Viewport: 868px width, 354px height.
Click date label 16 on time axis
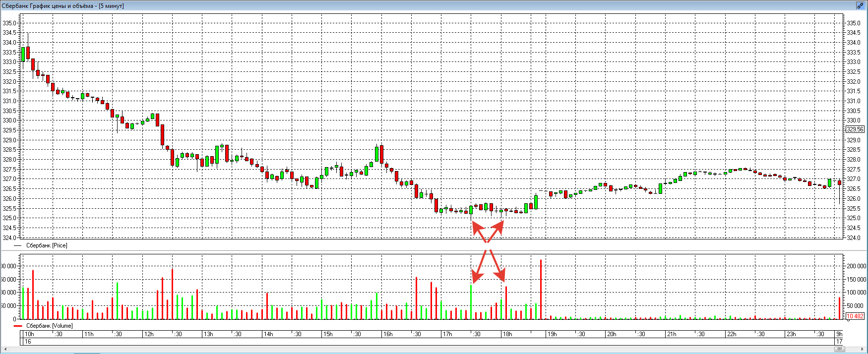(28, 342)
